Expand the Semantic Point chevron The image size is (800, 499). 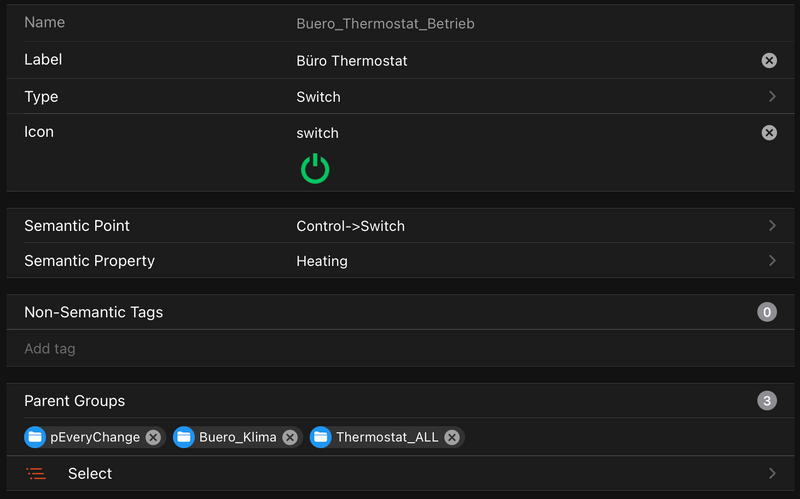coord(772,226)
